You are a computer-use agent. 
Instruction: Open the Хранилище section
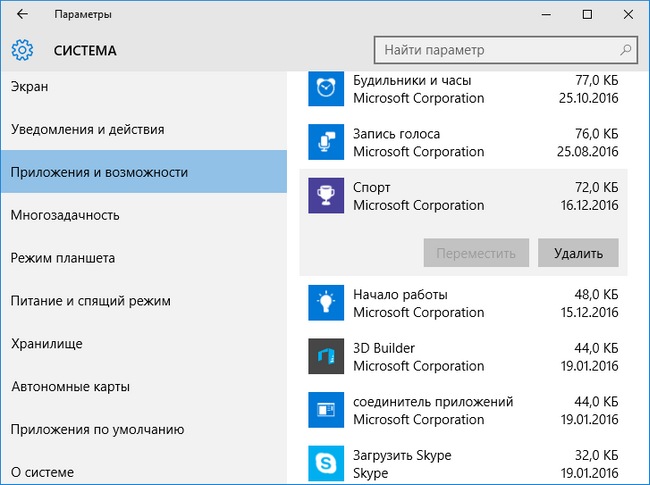click(143, 343)
